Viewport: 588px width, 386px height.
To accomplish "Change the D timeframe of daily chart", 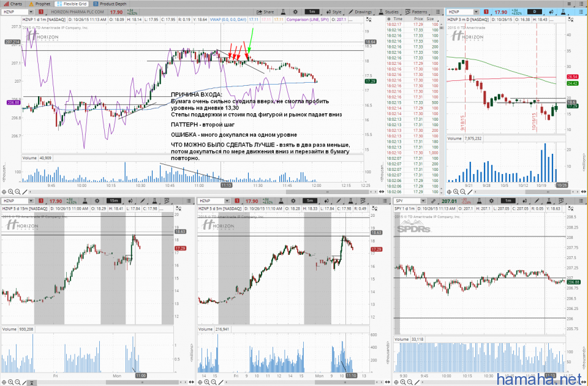I will (x=535, y=12).
